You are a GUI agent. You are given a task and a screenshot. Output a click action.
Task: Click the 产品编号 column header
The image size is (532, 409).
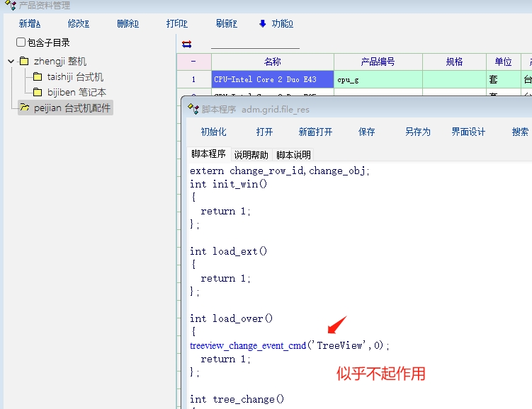pyautogui.click(x=378, y=62)
